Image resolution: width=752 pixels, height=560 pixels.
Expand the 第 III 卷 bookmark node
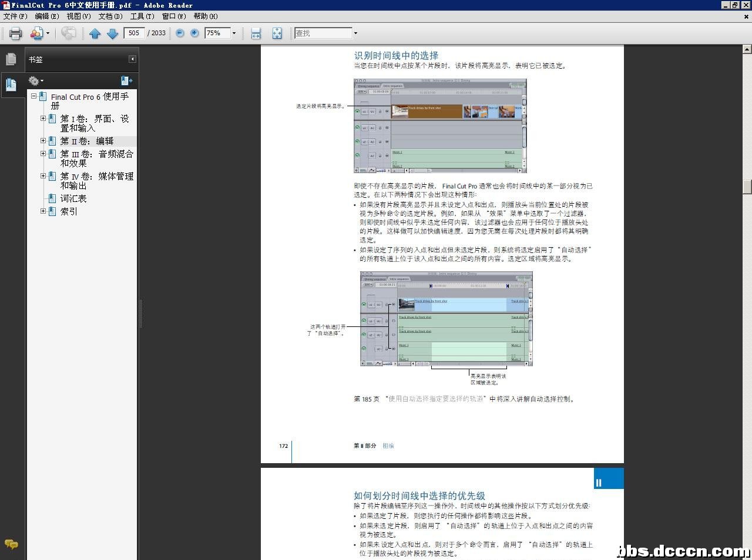pos(43,154)
